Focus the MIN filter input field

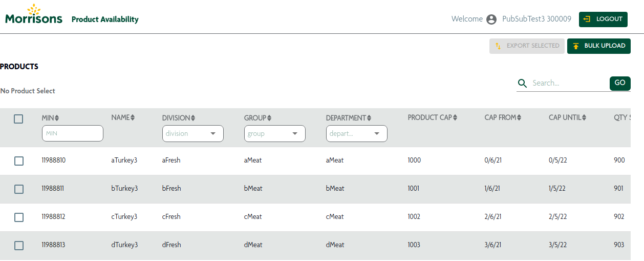(x=73, y=133)
